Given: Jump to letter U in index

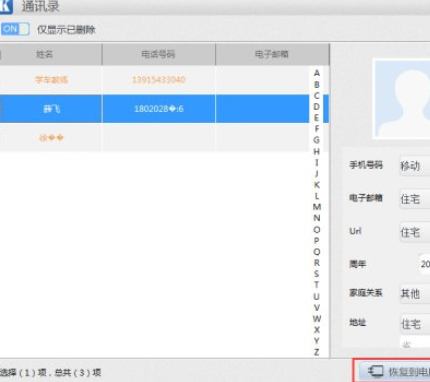Looking at the screenshot, I should pyautogui.click(x=317, y=296).
